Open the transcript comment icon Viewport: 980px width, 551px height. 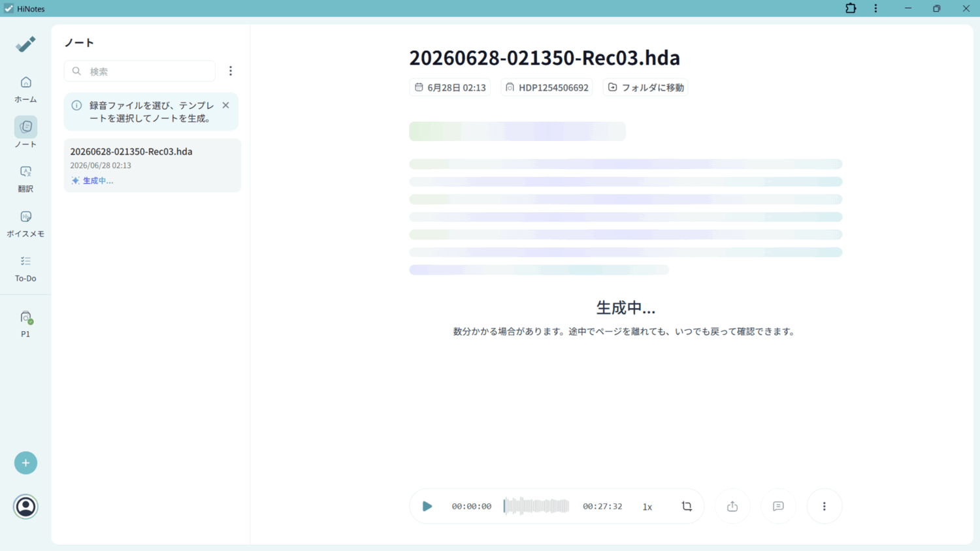[778, 506]
